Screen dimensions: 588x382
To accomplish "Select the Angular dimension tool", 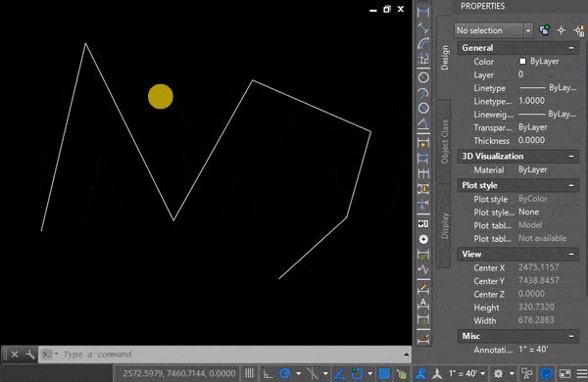I will pyautogui.click(x=423, y=123).
